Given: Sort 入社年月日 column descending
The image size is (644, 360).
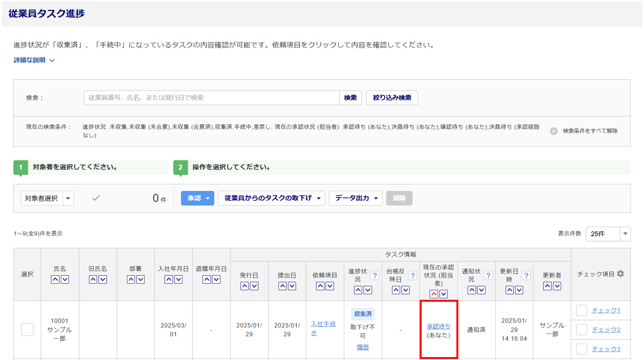Looking at the screenshot, I should [179, 279].
